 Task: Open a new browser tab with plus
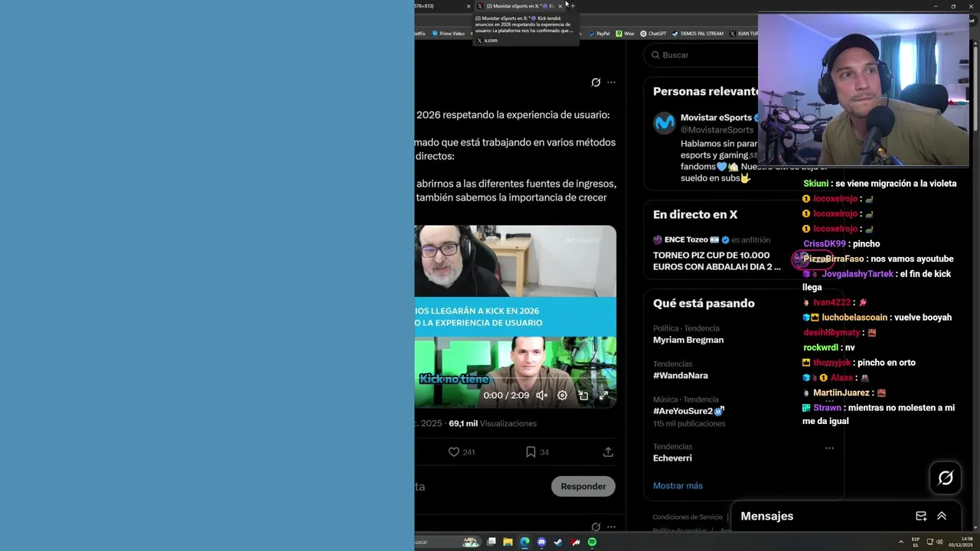[x=573, y=6]
